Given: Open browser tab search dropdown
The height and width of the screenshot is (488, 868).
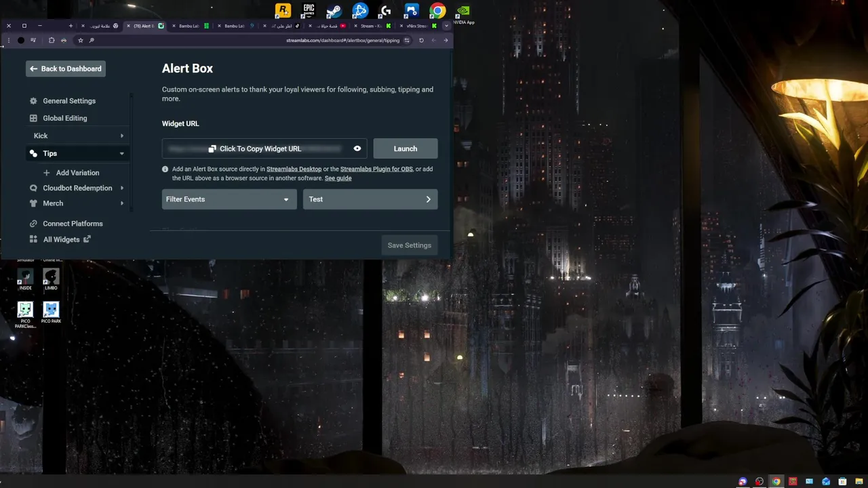Looking at the screenshot, I should (446, 26).
